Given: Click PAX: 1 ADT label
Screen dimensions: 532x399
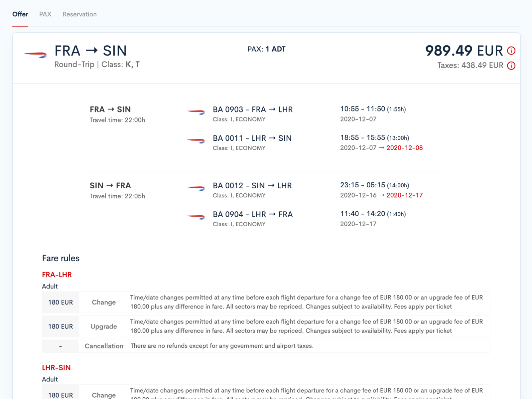Looking at the screenshot, I should tap(266, 49).
